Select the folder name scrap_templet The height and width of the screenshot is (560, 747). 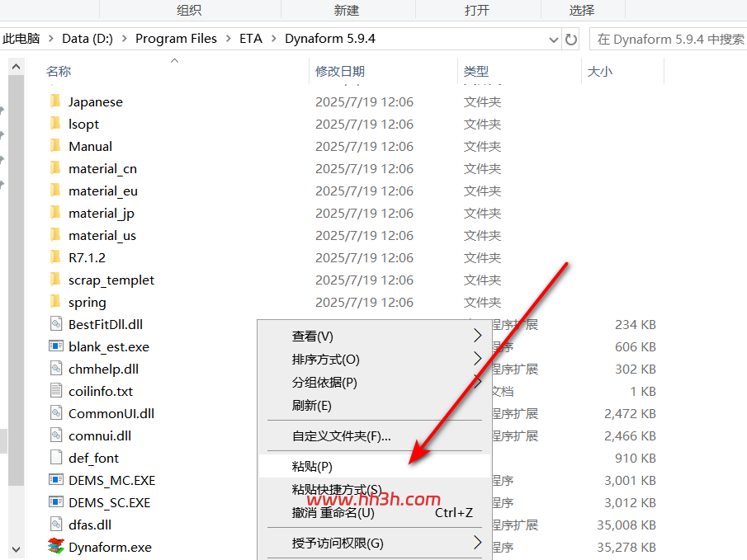(x=111, y=280)
